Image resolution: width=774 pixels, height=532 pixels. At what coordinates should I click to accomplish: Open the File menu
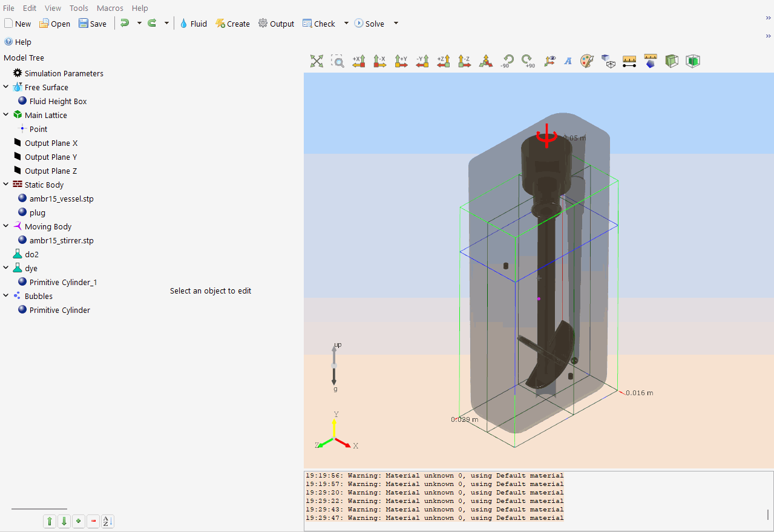pos(8,8)
